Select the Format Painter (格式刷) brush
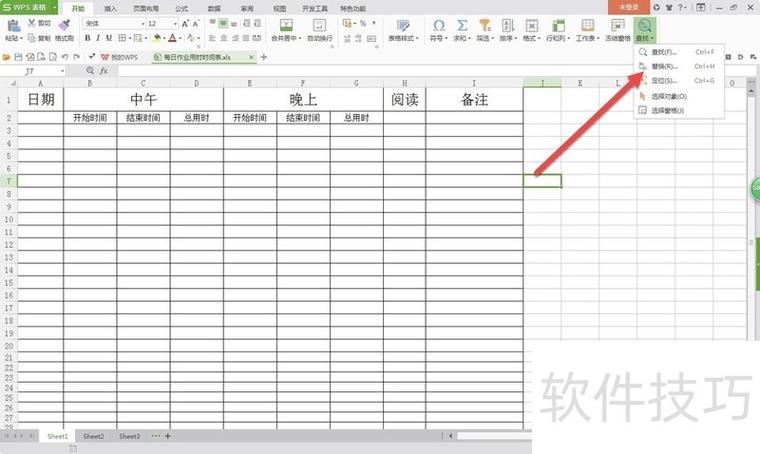This screenshot has height=454, width=760. click(64, 25)
